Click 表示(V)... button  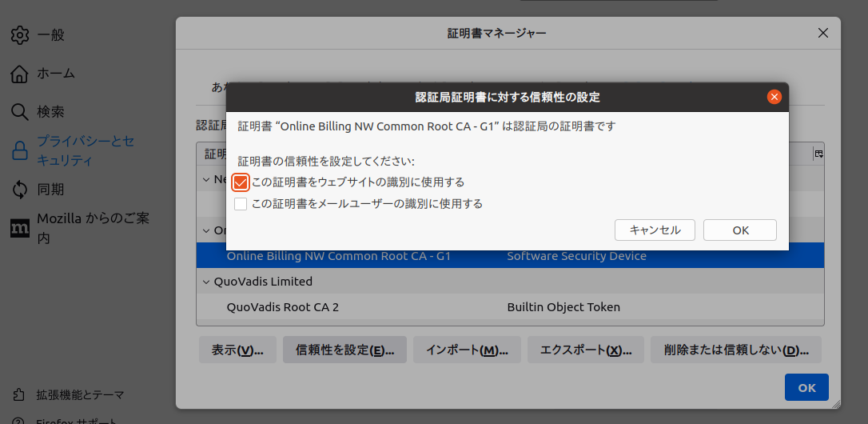(x=237, y=350)
